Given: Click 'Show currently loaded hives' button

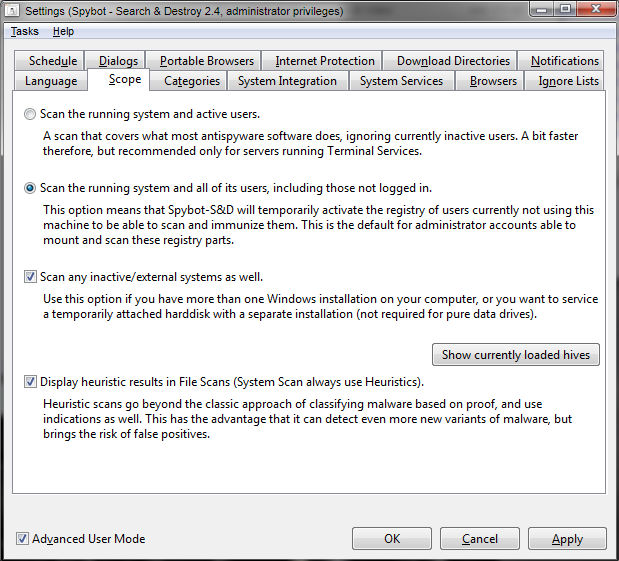Looking at the screenshot, I should tap(516, 355).
